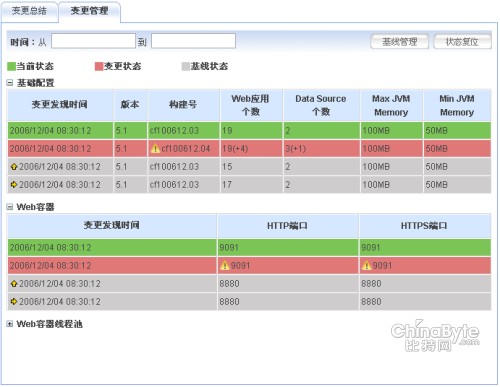Click the 17 Web应用 cell
The width and height of the screenshot is (500, 387).
pos(251,184)
